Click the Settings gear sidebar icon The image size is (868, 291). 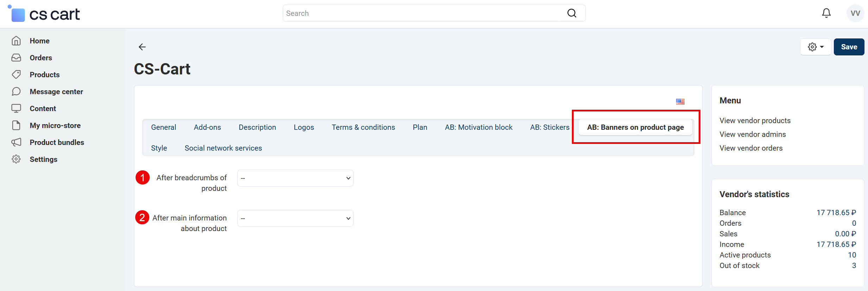coord(16,159)
